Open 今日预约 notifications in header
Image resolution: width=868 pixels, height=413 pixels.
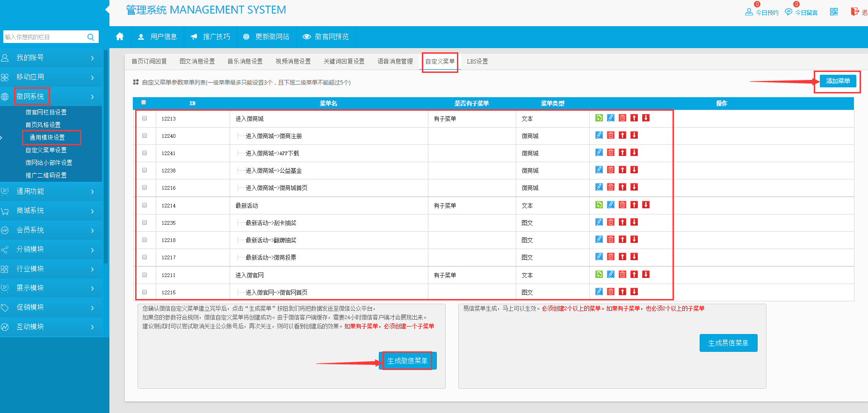pyautogui.click(x=762, y=12)
